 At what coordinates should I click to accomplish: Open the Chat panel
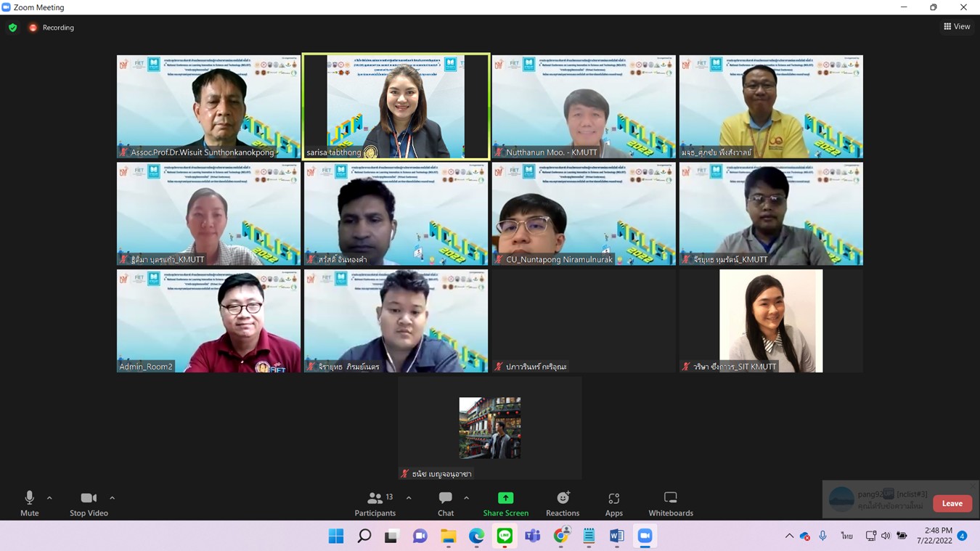point(445,502)
